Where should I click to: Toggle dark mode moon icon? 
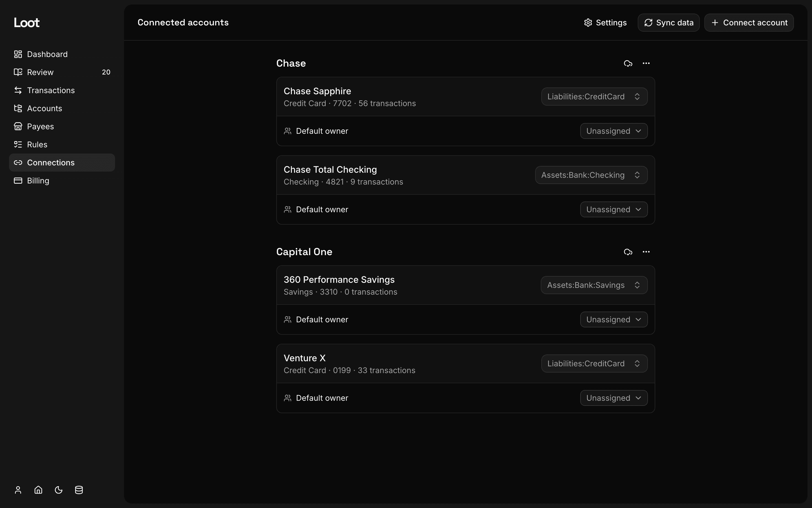coord(59,490)
